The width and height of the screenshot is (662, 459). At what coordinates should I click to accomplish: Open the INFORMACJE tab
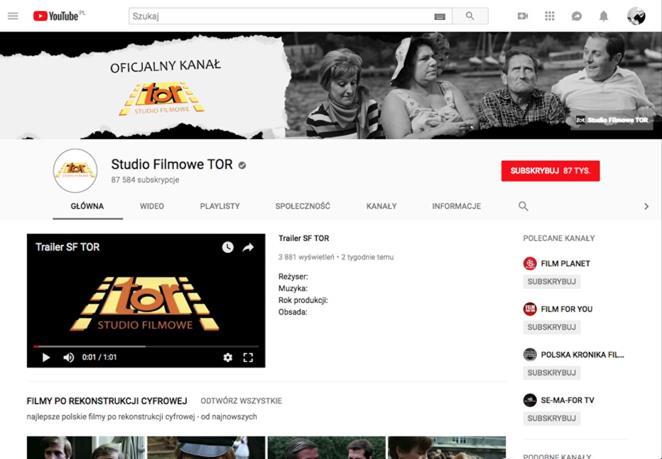(x=456, y=206)
